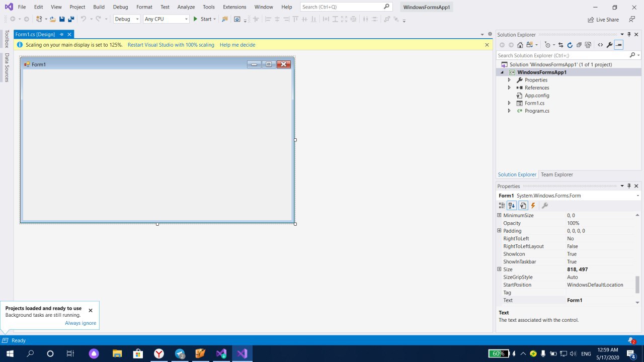Screen dimensions: 644x362
Task: Open the Extensions menu
Action: point(234,7)
